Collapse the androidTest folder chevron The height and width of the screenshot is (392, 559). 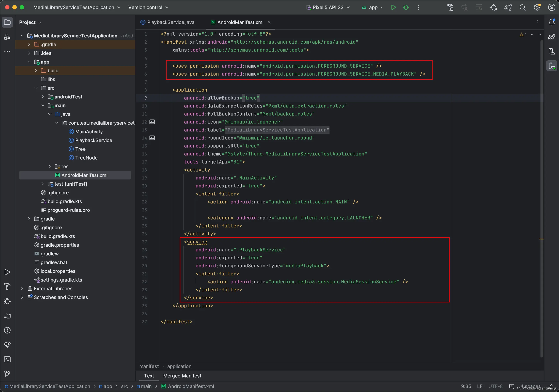[x=43, y=97]
